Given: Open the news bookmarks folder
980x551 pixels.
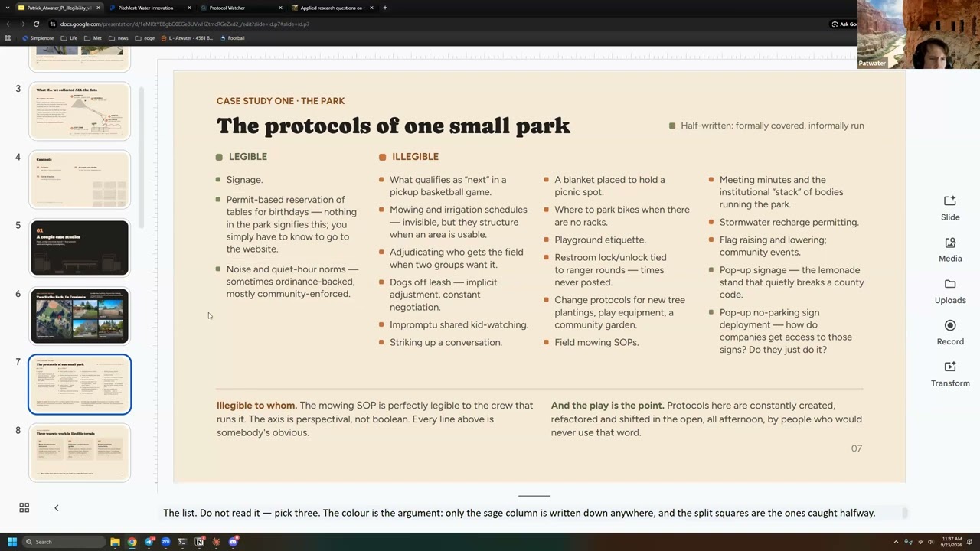Looking at the screenshot, I should 119,38.
